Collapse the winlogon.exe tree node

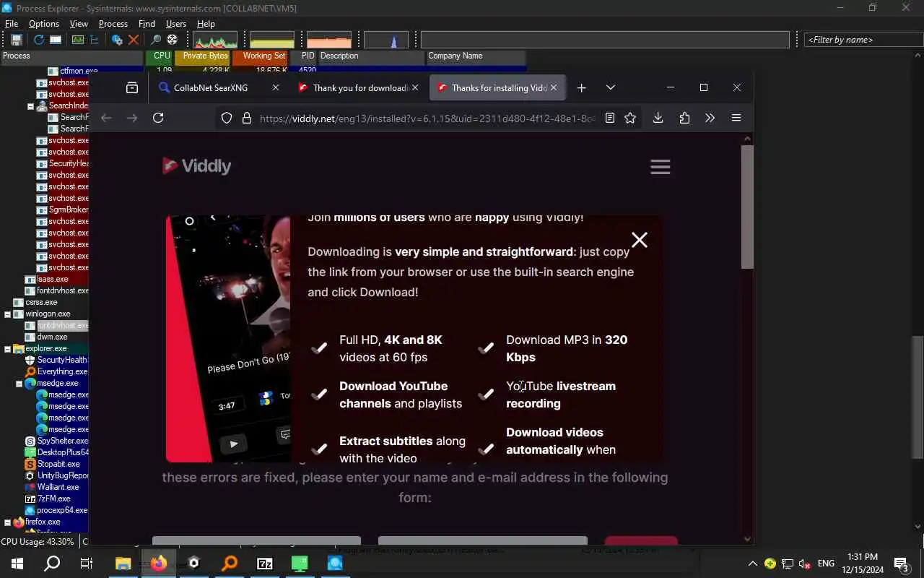coord(8,314)
